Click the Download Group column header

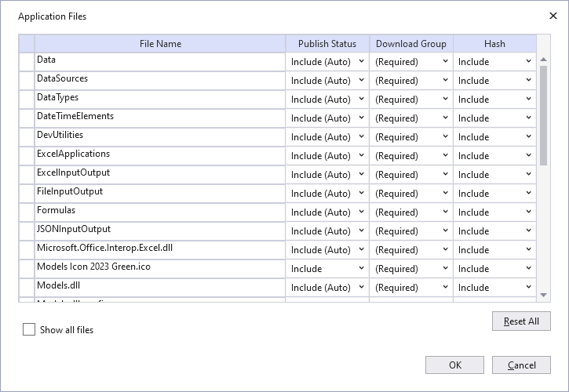click(x=411, y=44)
